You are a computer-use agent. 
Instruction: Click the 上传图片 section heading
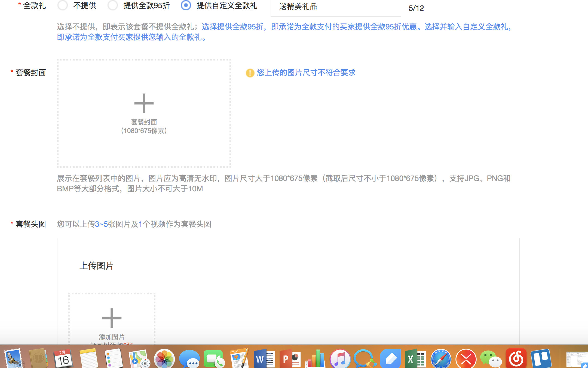(x=96, y=266)
